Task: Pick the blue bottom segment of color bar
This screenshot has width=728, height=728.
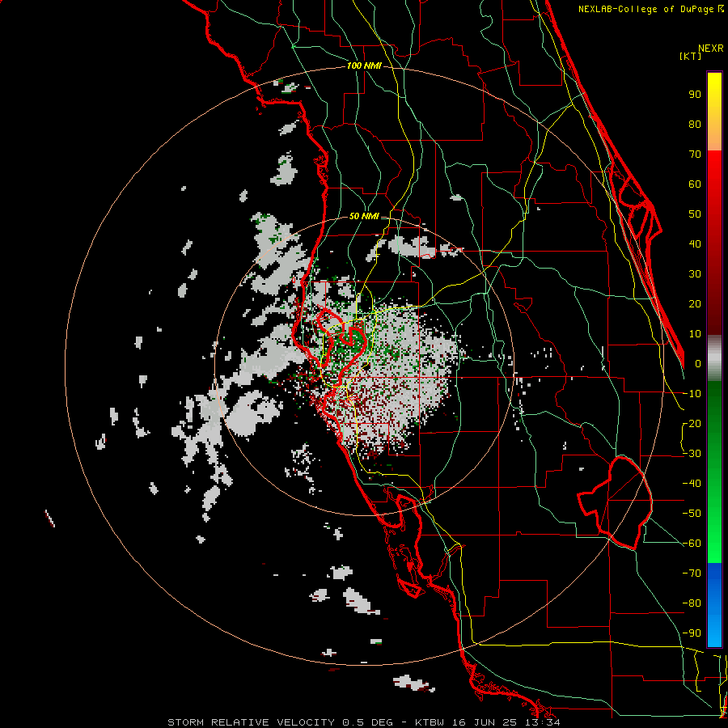Action: pyautogui.click(x=714, y=604)
